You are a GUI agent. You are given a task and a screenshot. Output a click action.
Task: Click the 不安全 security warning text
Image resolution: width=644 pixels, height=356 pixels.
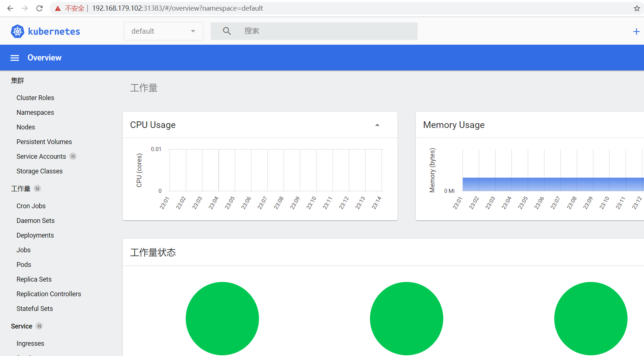[x=75, y=8]
